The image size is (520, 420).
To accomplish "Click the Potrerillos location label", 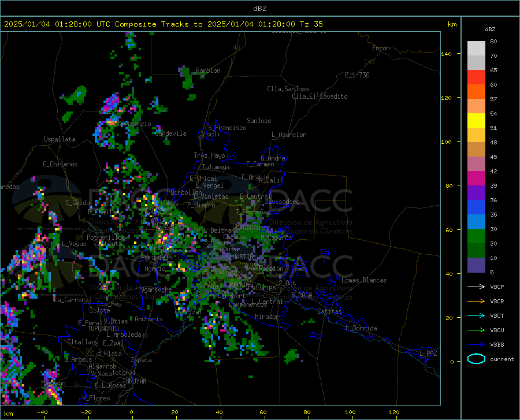I will (106, 237).
